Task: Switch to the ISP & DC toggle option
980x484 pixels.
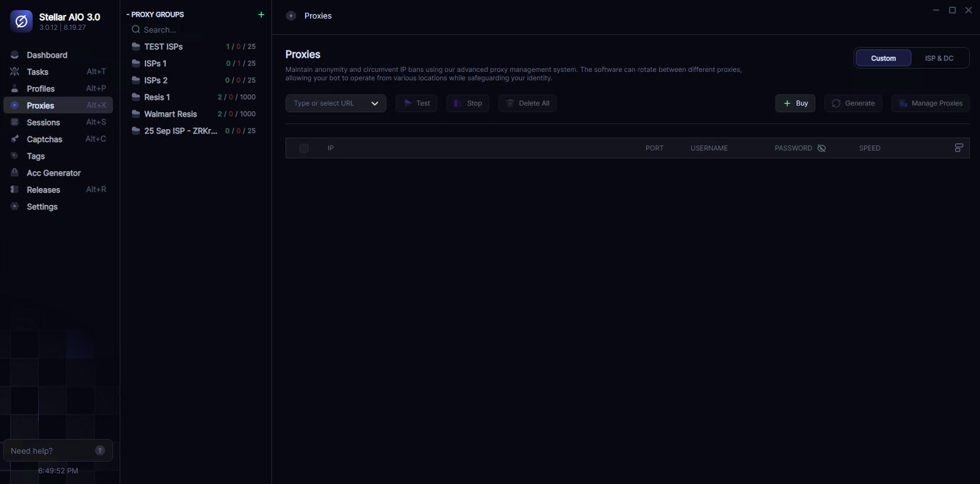Action: (x=939, y=58)
